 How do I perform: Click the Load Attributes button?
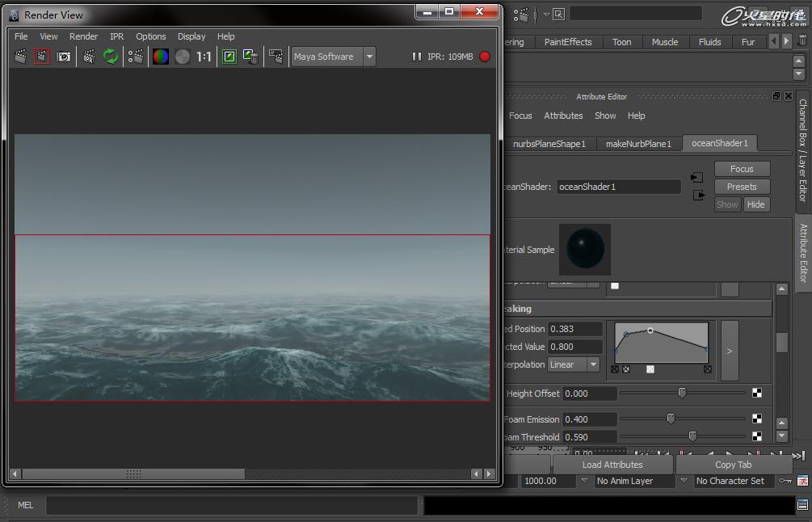(x=612, y=465)
